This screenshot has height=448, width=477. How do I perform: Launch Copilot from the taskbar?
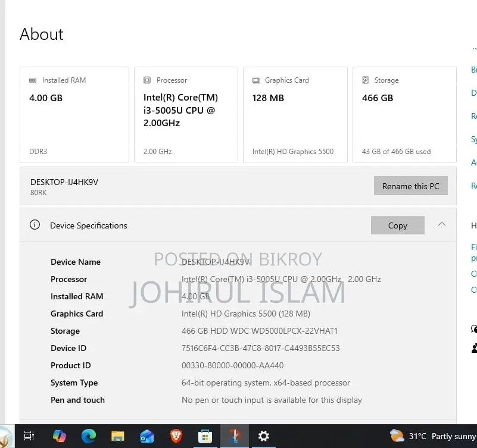click(x=60, y=436)
